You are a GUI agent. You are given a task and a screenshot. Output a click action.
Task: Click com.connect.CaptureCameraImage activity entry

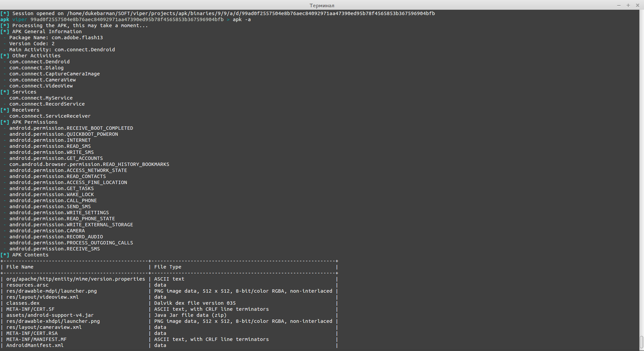coord(54,74)
